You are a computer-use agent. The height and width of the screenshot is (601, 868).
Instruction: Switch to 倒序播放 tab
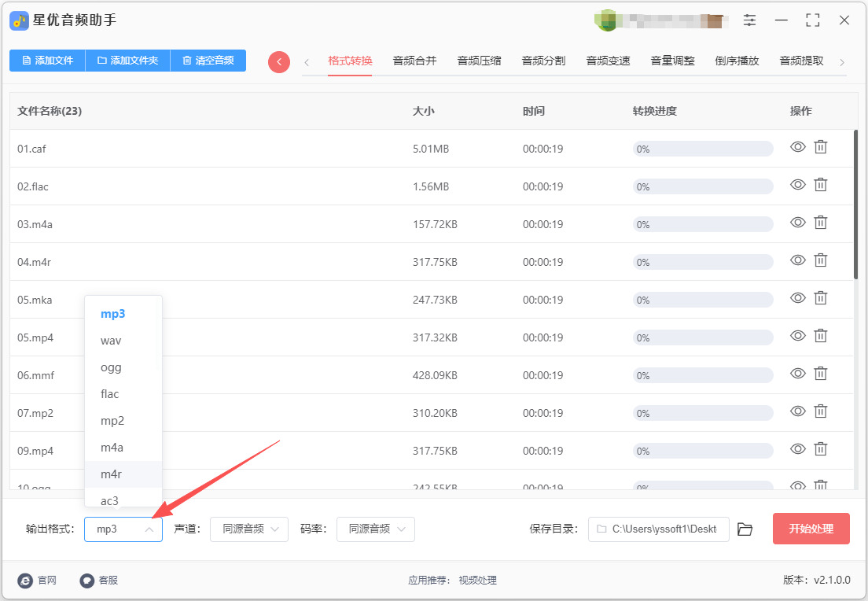737,61
